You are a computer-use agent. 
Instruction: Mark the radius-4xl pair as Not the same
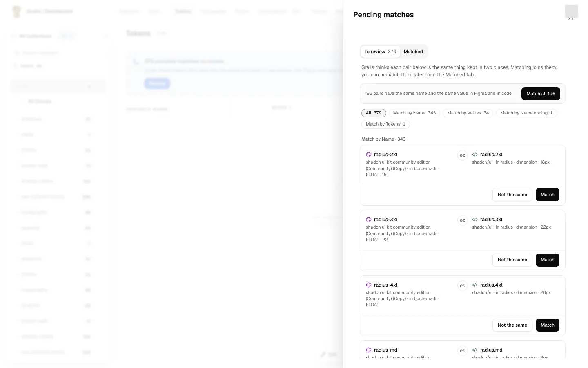[x=512, y=325]
